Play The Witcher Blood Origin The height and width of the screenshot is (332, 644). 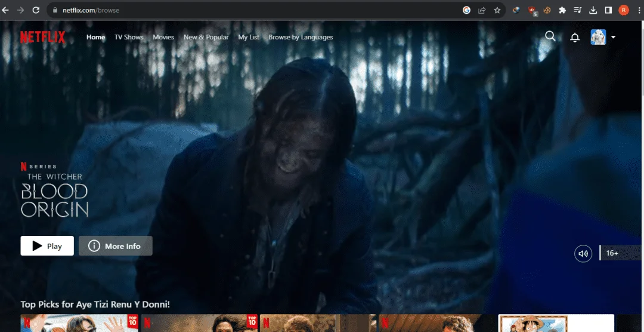(x=47, y=246)
